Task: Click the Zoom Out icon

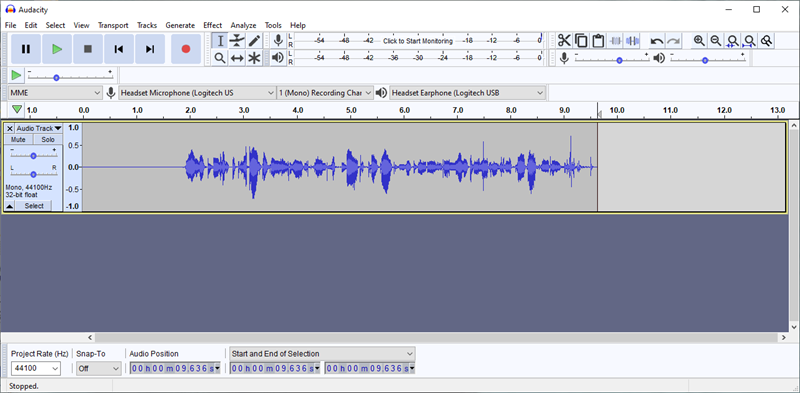Action: [716, 41]
